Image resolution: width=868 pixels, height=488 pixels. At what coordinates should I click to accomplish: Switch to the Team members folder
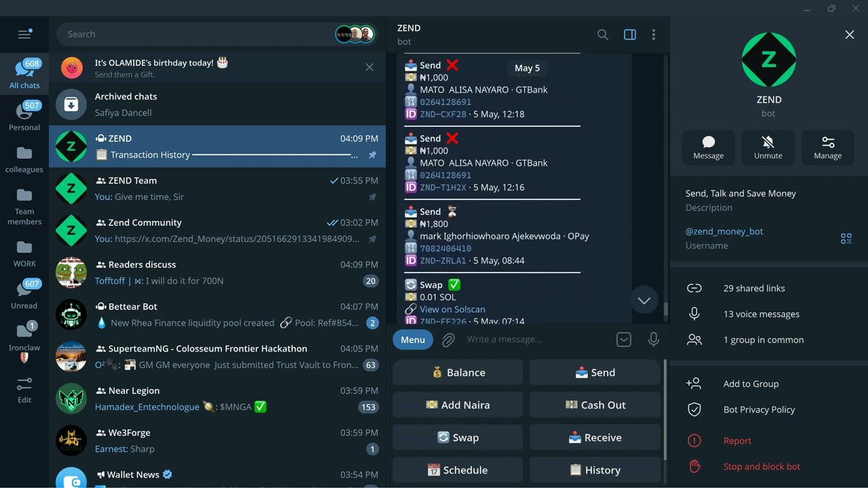click(x=24, y=206)
